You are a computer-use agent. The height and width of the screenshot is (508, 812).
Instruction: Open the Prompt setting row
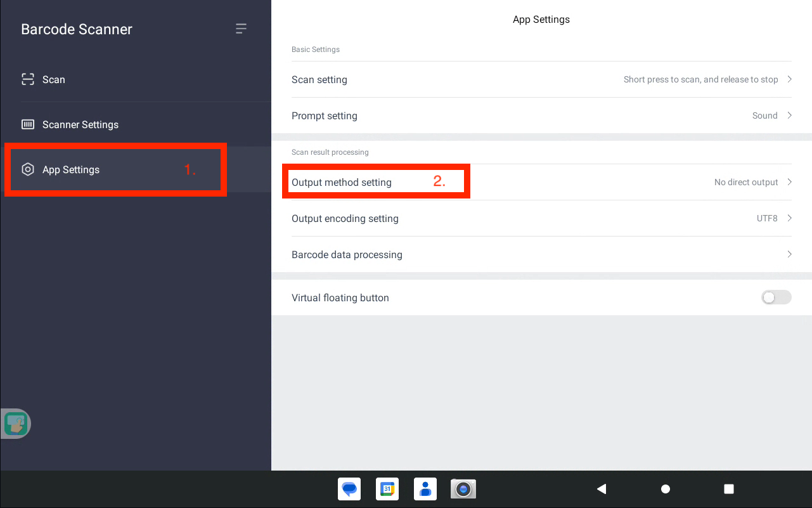click(541, 115)
